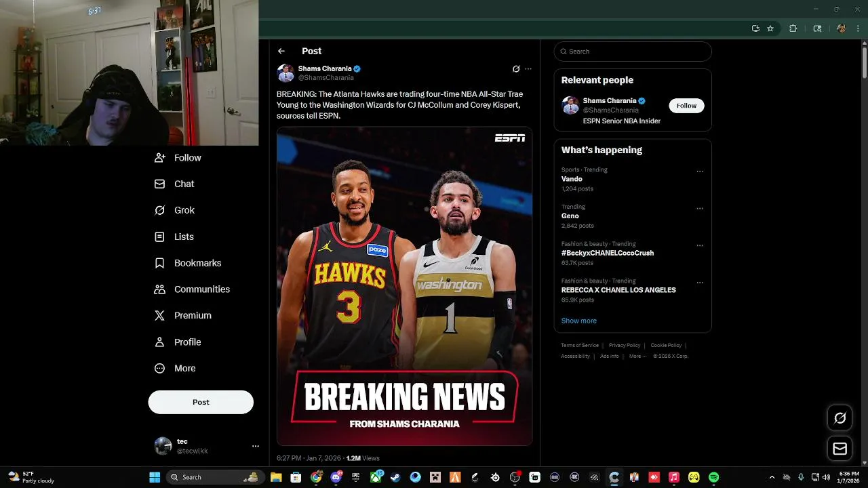The height and width of the screenshot is (488, 868).
Task: Open the weather widget showing 52°F
Action: (31, 477)
